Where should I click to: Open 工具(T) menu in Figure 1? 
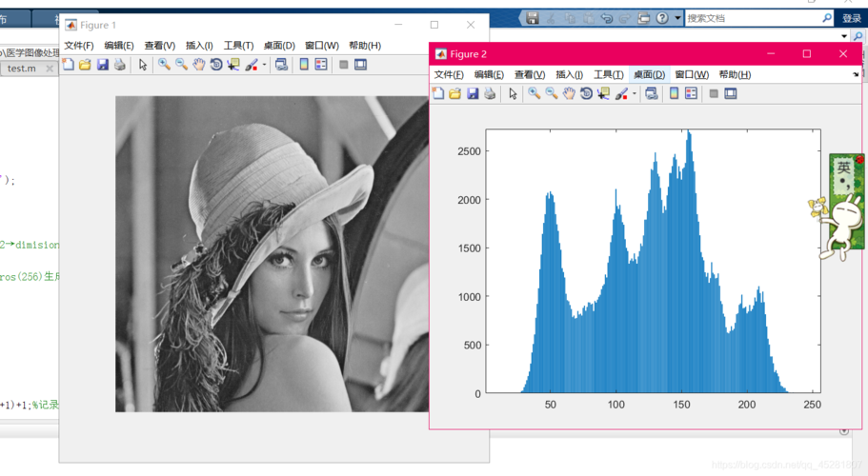click(x=238, y=46)
